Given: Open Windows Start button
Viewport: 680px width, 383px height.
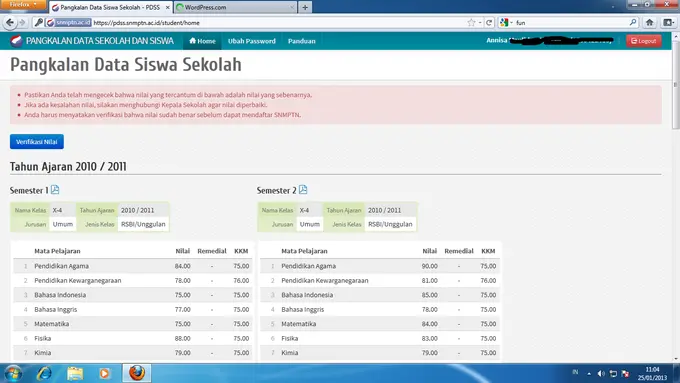Looking at the screenshot, I should click(x=13, y=373).
